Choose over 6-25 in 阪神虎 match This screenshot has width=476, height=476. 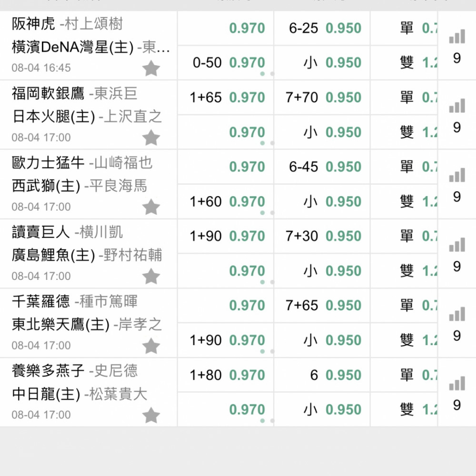(322, 28)
